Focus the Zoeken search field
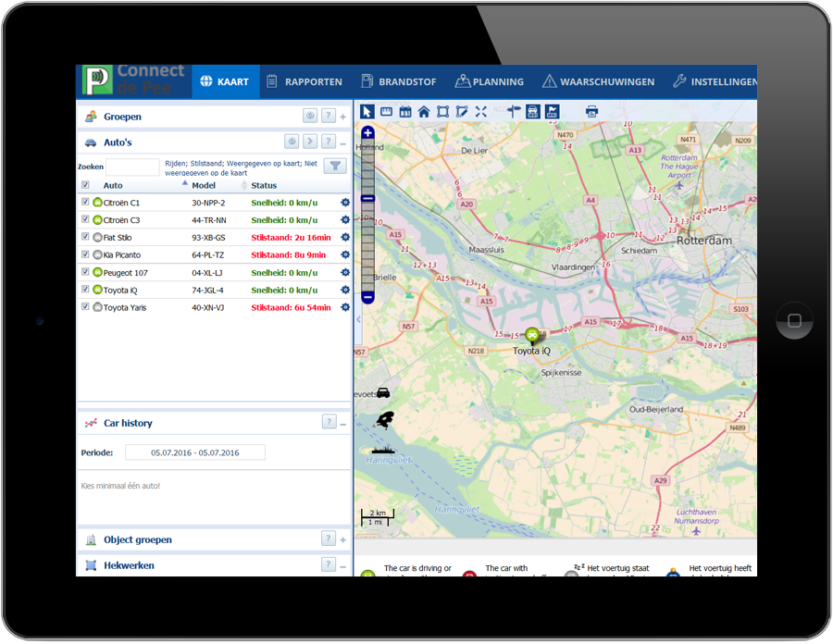 (x=132, y=167)
